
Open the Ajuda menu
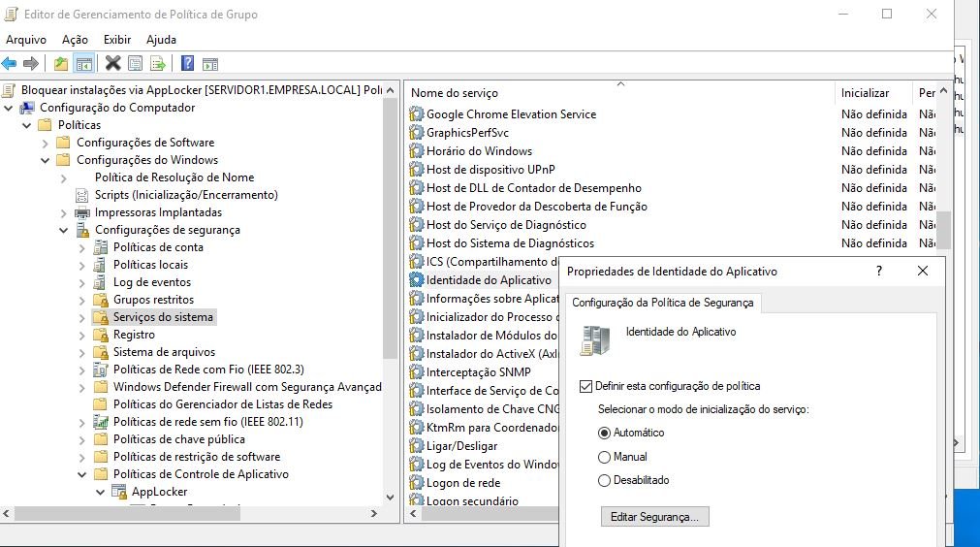(161, 40)
